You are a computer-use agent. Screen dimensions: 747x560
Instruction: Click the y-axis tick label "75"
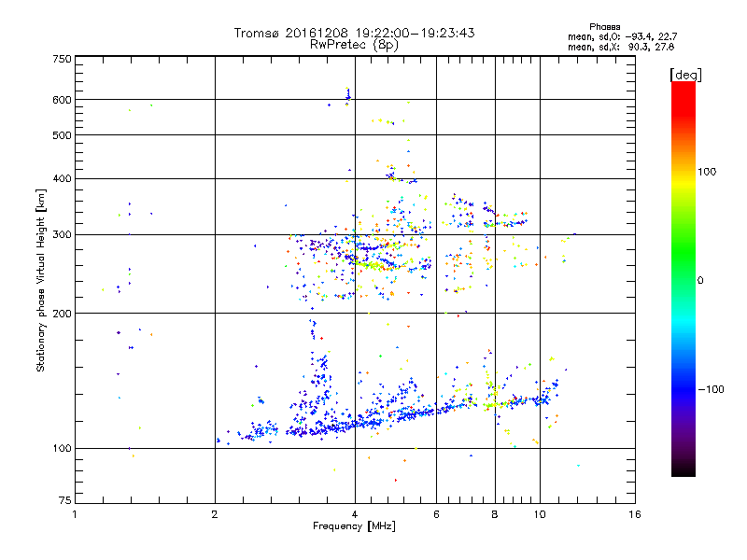65,500
